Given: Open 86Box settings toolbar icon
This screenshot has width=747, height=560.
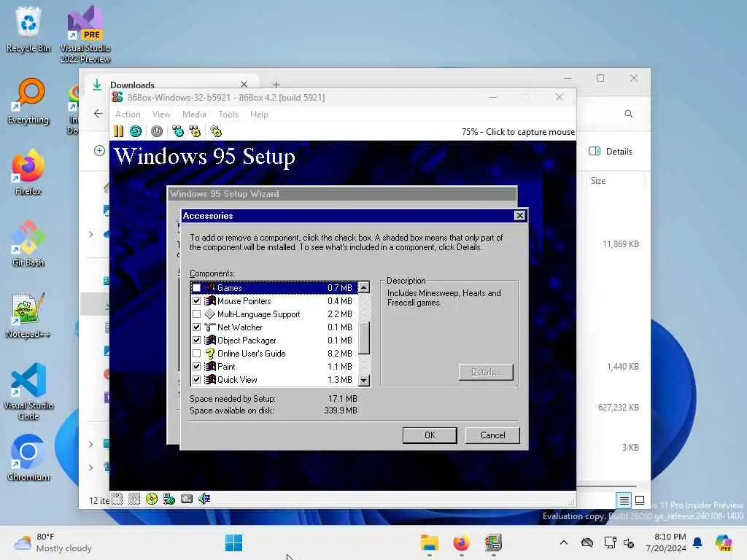Looking at the screenshot, I should point(216,131).
